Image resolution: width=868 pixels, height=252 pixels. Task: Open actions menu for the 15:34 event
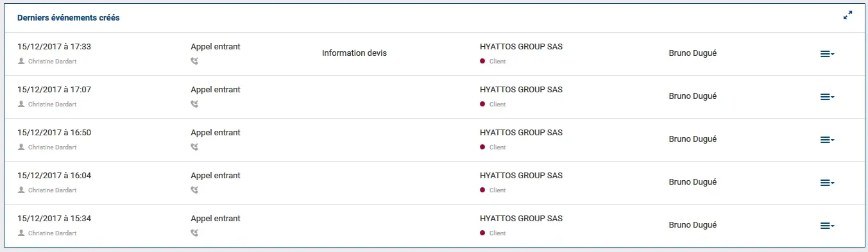(827, 226)
